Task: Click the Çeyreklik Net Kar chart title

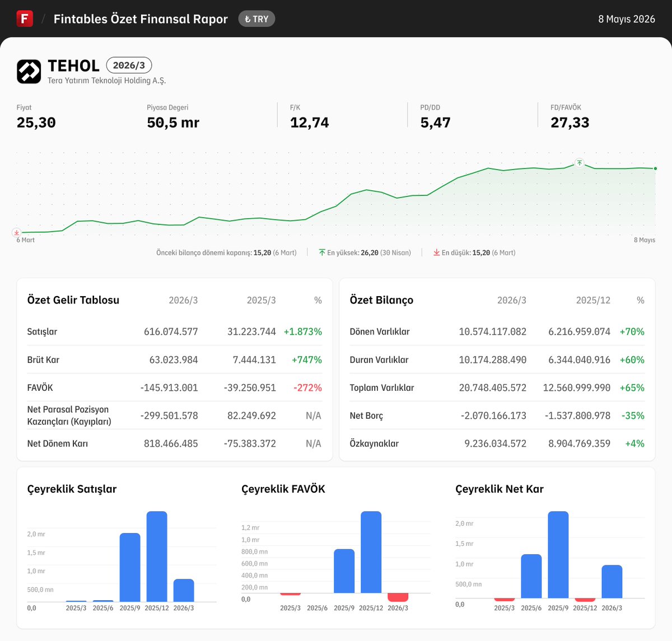Action: tap(500, 489)
